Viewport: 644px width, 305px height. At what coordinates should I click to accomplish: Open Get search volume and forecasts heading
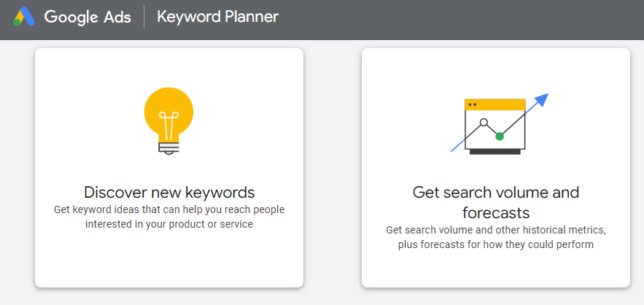(x=496, y=202)
